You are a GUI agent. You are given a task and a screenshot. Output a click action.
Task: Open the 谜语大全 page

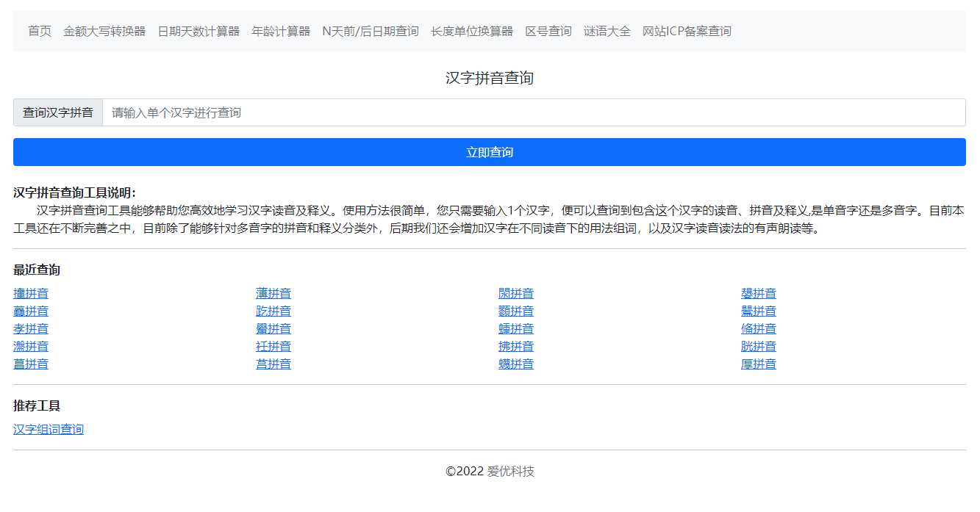coord(607,31)
